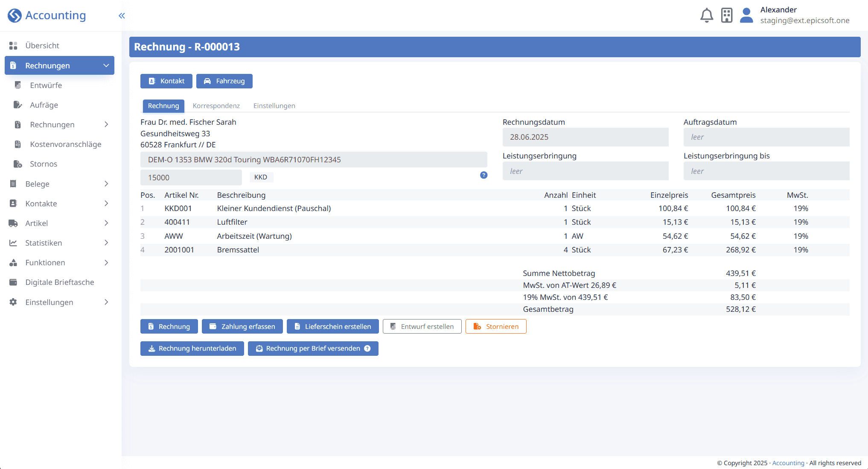This screenshot has width=868, height=469.
Task: Expand the Kontakte menu arrow
Action: (106, 203)
